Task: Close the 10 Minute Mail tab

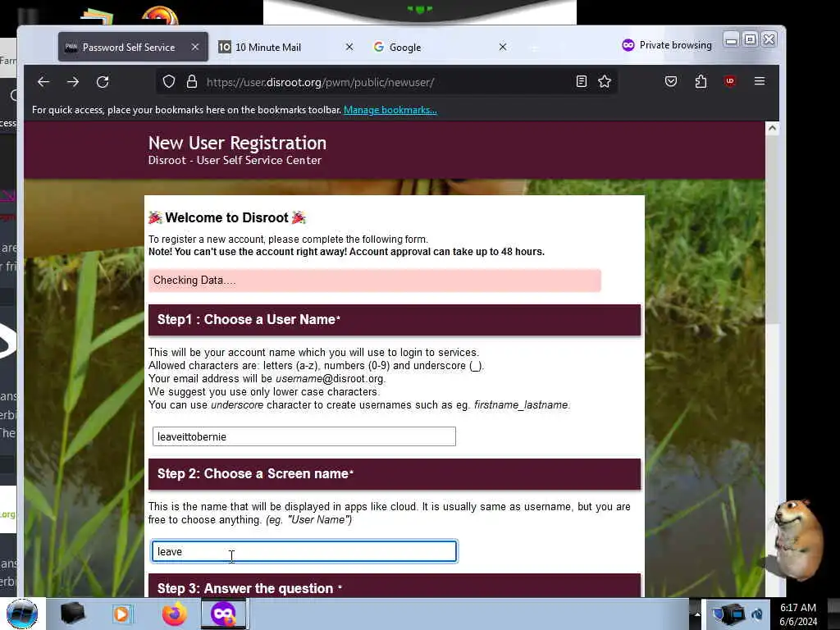Action: click(349, 47)
